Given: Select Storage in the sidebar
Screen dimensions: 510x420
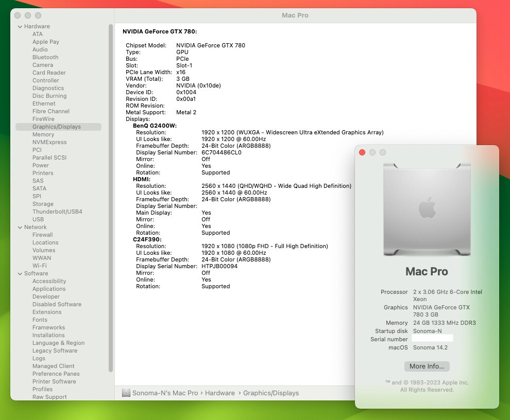Looking at the screenshot, I should coord(43,204).
